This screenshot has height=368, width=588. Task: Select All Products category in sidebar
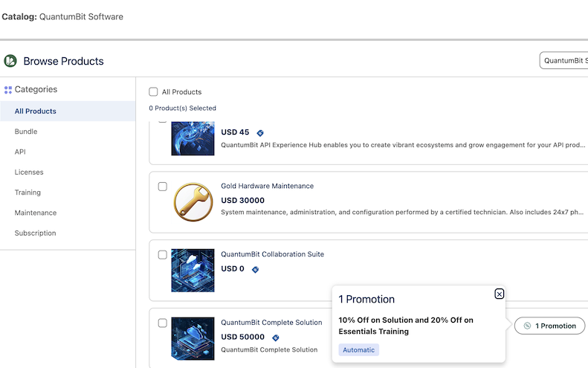[68, 111]
